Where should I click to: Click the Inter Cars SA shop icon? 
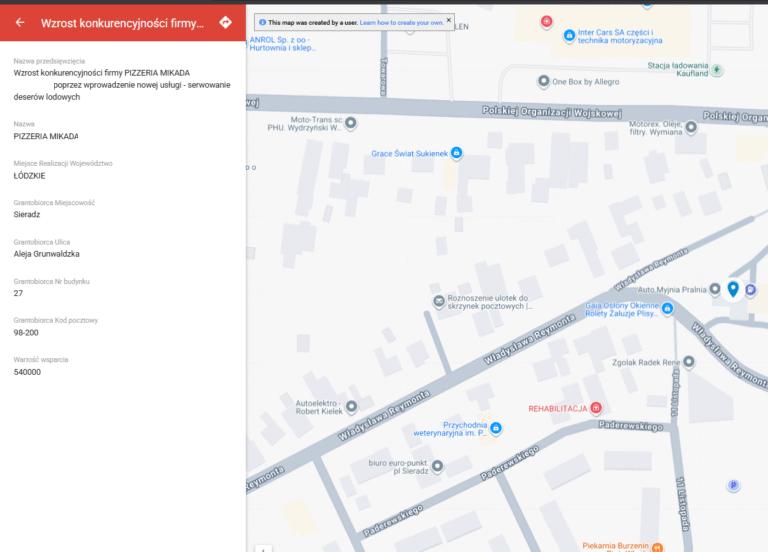click(569, 36)
